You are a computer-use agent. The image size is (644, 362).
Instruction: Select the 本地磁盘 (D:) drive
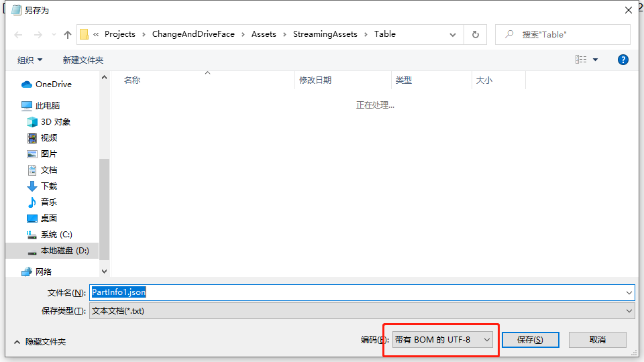[x=52, y=250]
